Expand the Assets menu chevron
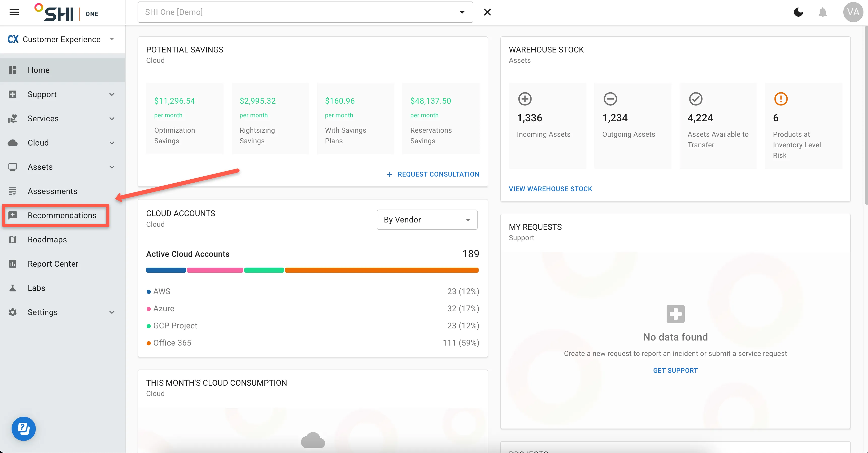Viewport: 868px width, 453px height. (x=112, y=167)
